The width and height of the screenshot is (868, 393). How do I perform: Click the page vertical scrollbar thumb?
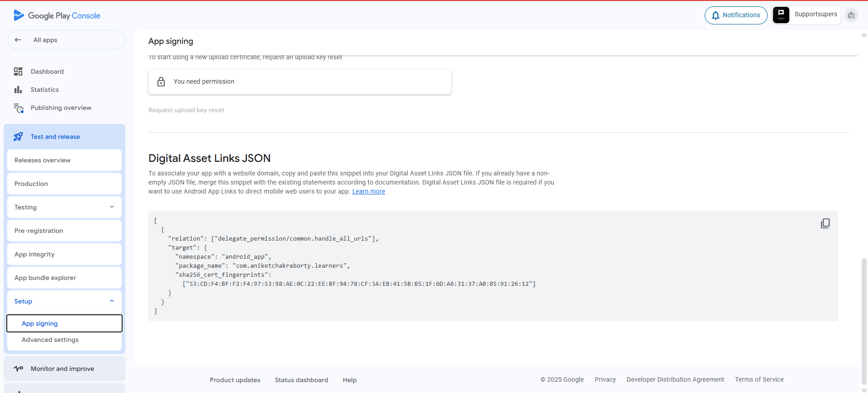[864, 321]
